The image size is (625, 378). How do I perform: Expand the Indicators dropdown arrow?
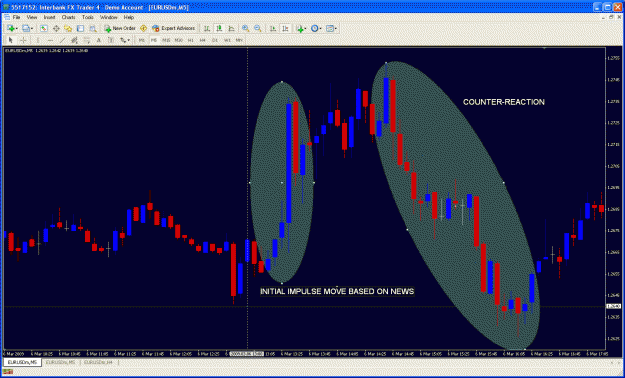click(x=306, y=28)
